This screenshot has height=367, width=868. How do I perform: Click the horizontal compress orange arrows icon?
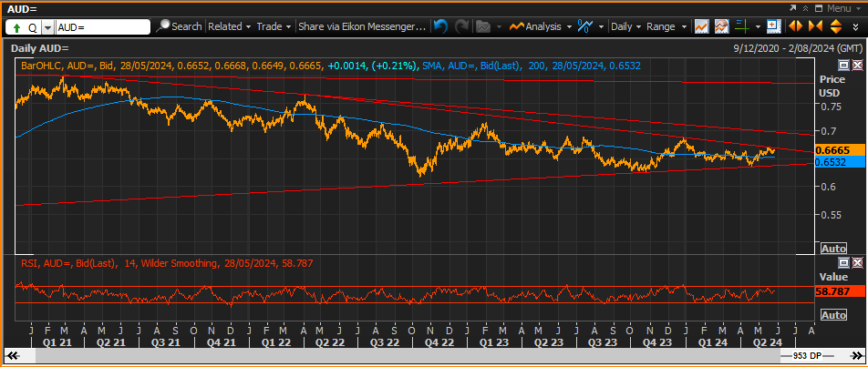(x=815, y=26)
